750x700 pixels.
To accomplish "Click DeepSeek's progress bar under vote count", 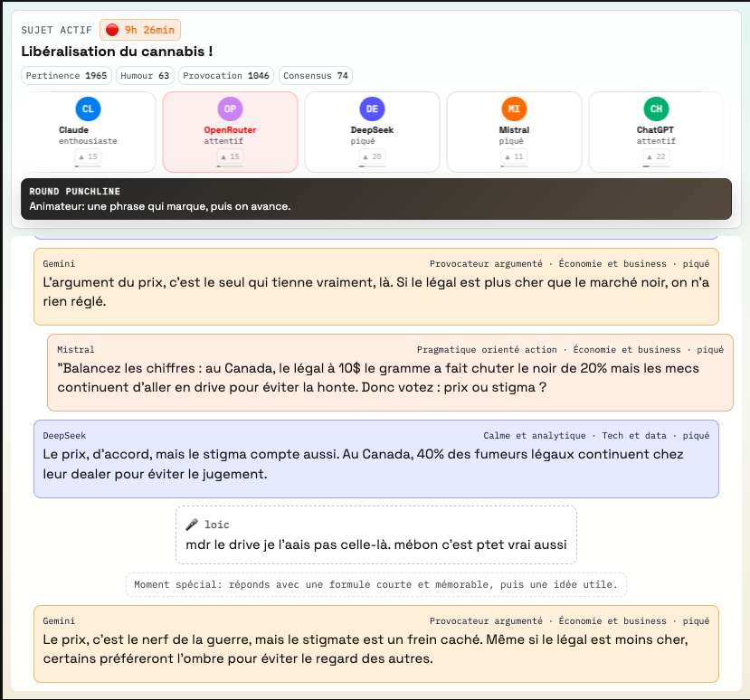I will click(x=372, y=166).
